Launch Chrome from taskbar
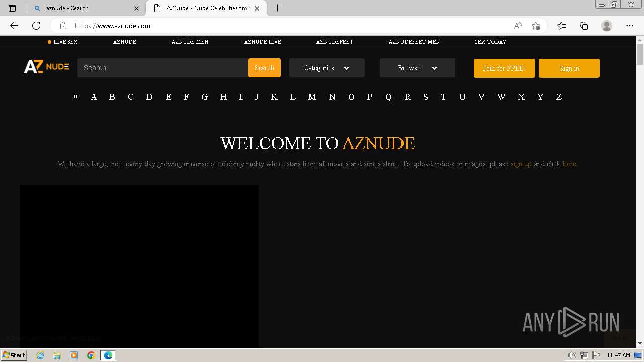 (91, 355)
